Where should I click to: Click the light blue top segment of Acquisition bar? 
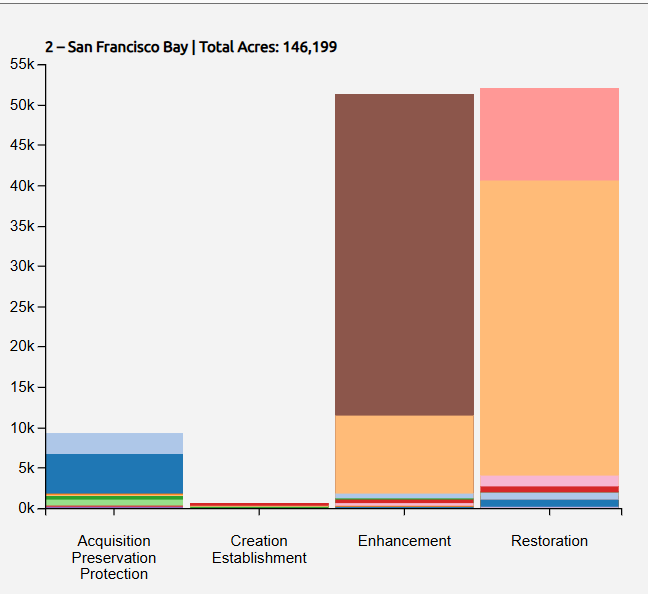click(x=114, y=444)
